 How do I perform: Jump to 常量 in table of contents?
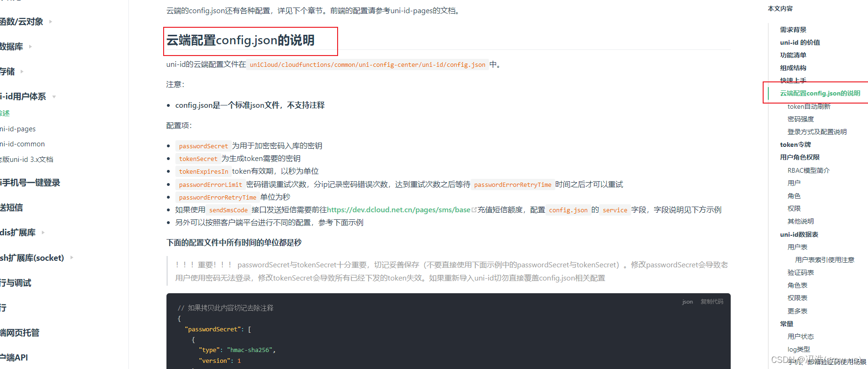pos(787,324)
